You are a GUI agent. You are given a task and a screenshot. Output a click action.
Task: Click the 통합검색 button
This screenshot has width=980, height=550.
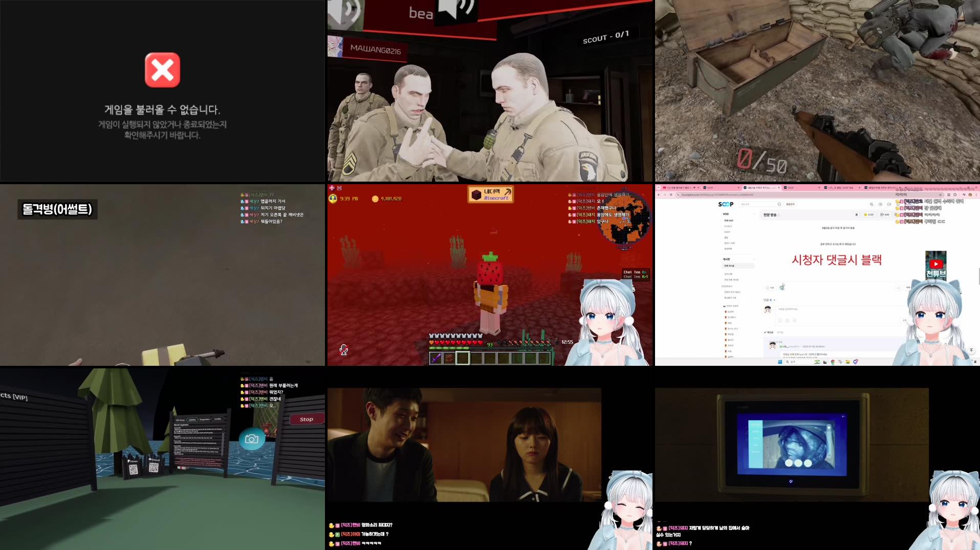coord(790,204)
